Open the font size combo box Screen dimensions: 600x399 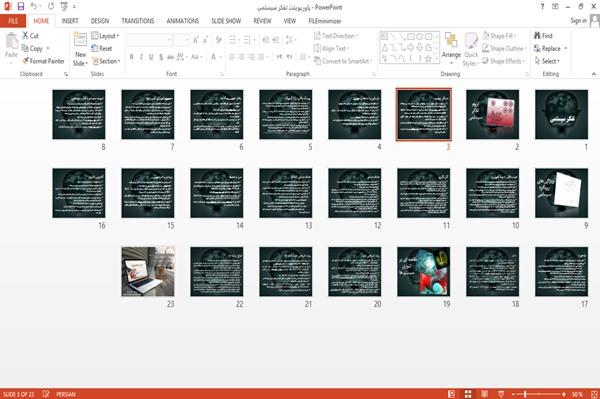point(182,40)
